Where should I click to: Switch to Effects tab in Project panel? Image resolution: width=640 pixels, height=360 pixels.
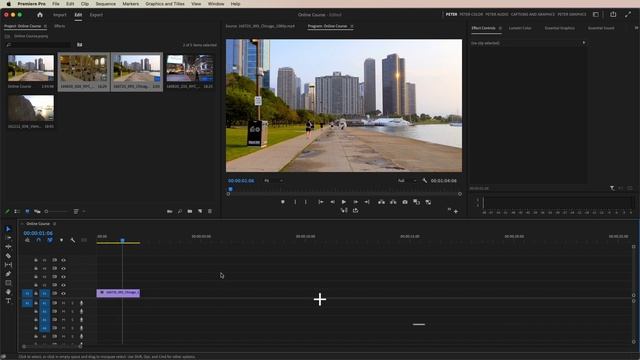[x=60, y=26]
